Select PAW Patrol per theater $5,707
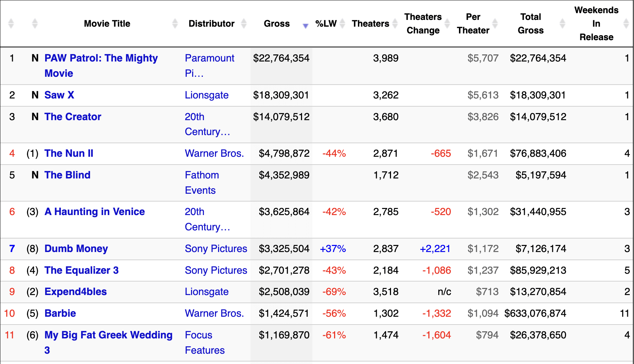 coord(483,58)
